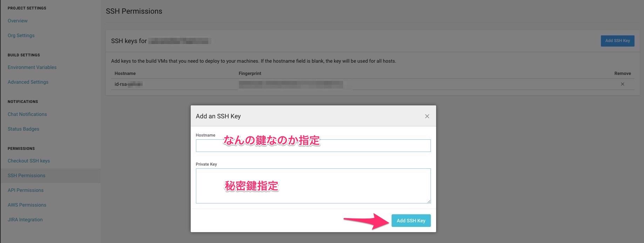The height and width of the screenshot is (243, 644).
Task: Click the Private Key text area
Action: (x=313, y=186)
